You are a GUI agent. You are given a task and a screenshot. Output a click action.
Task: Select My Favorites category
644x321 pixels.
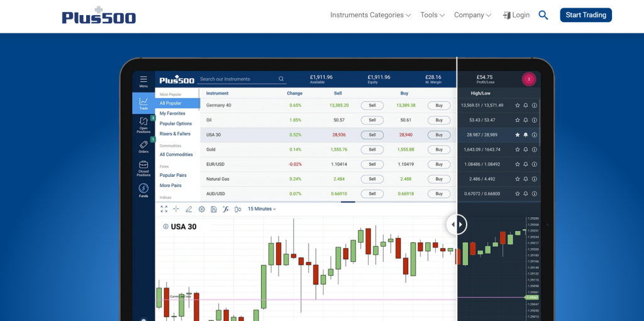coord(172,113)
